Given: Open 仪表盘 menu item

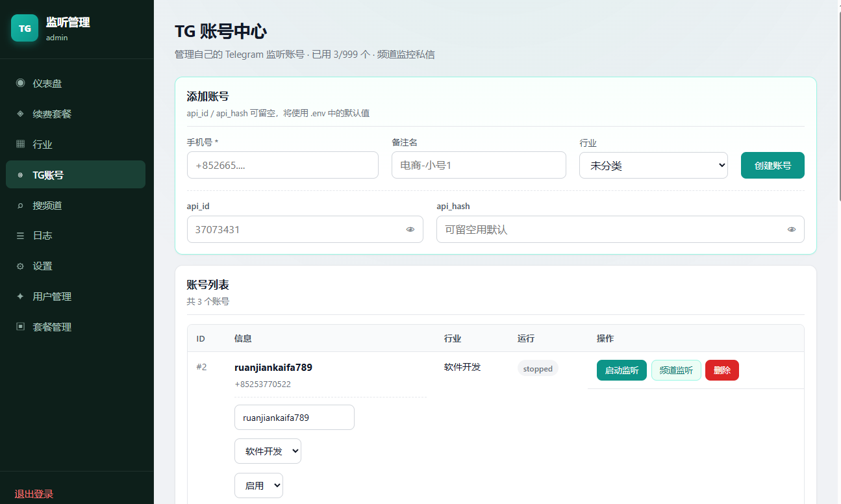Looking at the screenshot, I should pyautogui.click(x=75, y=83).
